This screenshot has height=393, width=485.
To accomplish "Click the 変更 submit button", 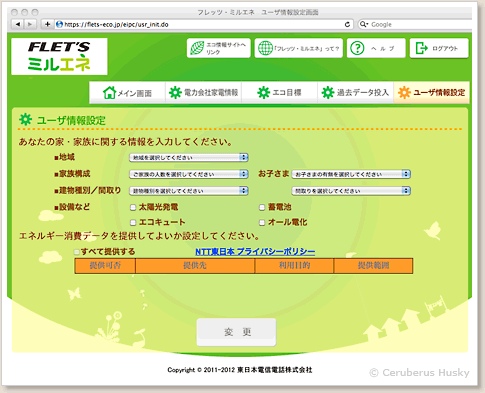I will [236, 332].
